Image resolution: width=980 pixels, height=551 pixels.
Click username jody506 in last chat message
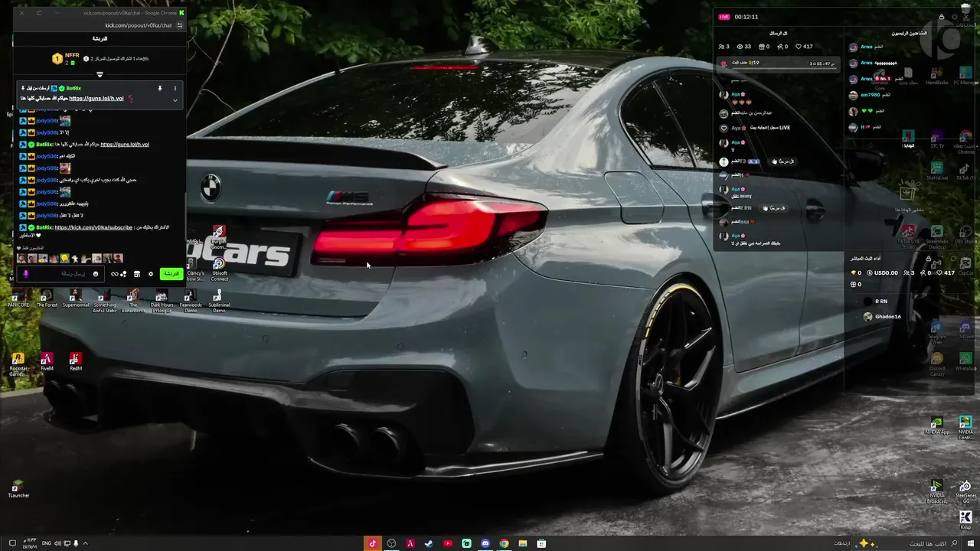(x=47, y=216)
